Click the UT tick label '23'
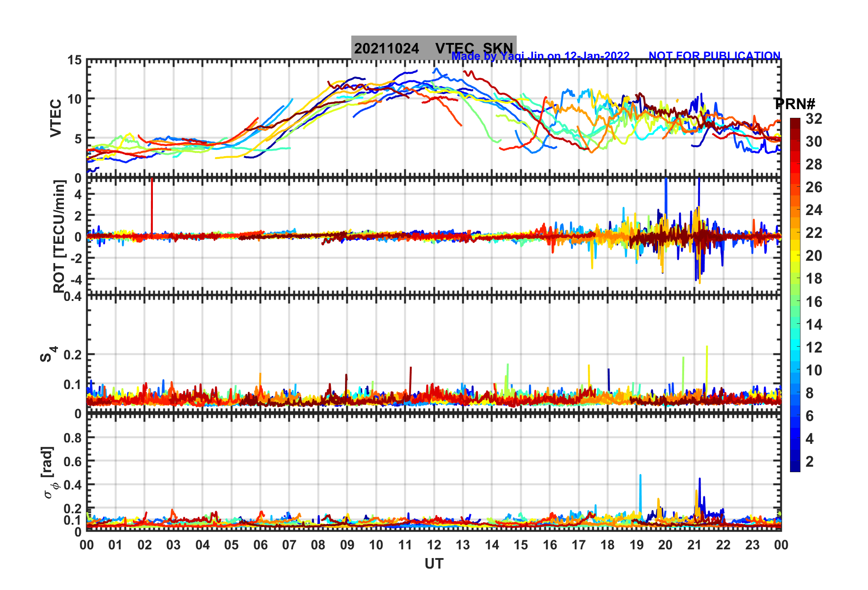 click(x=753, y=545)
